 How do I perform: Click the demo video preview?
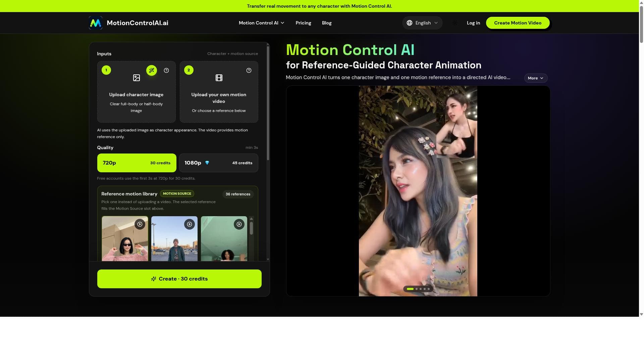(418, 191)
